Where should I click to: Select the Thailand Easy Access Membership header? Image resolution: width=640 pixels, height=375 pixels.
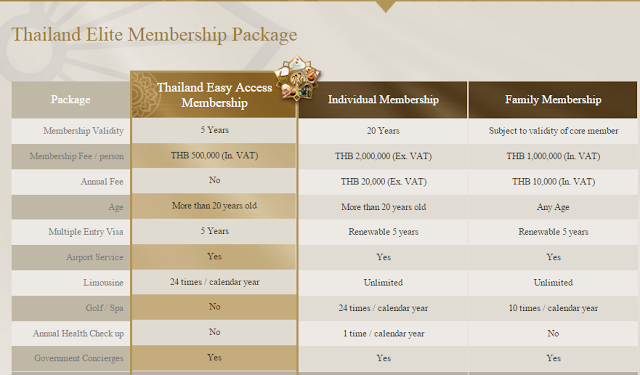[214, 95]
